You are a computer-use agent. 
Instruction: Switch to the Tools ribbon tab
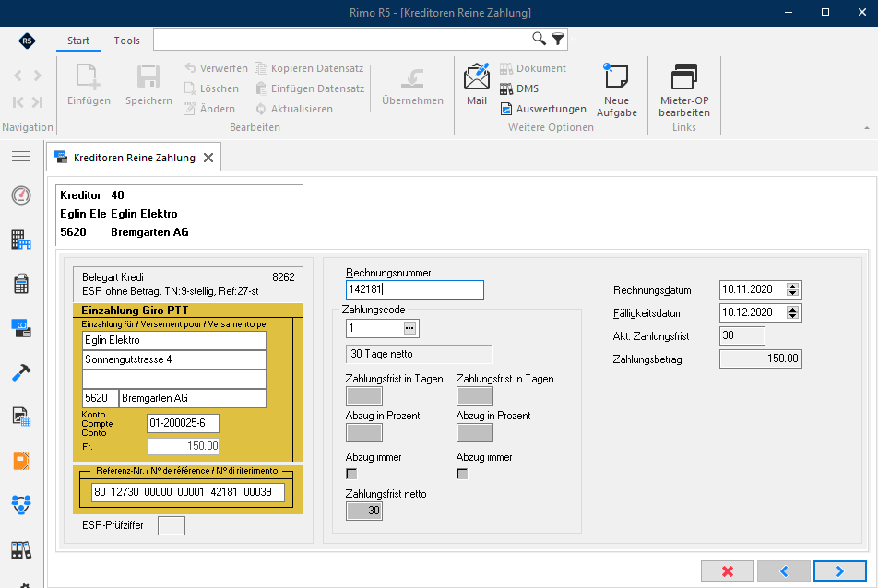[x=126, y=41]
